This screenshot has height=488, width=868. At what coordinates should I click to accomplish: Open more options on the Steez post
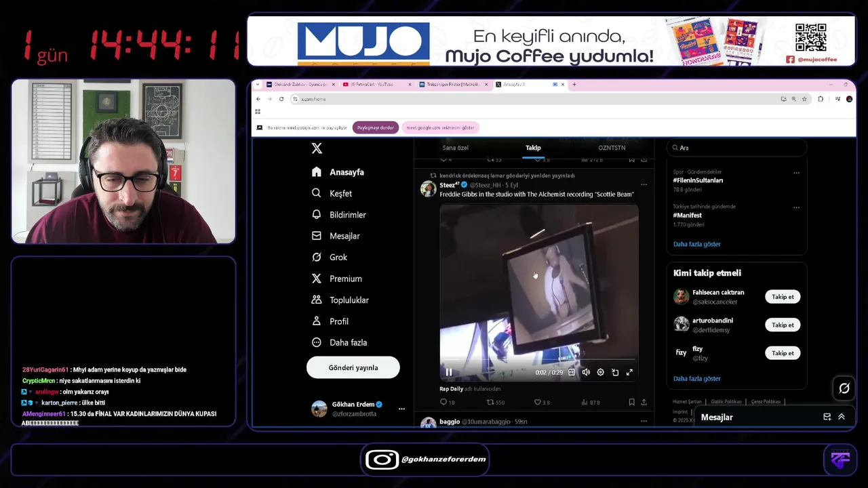click(644, 184)
